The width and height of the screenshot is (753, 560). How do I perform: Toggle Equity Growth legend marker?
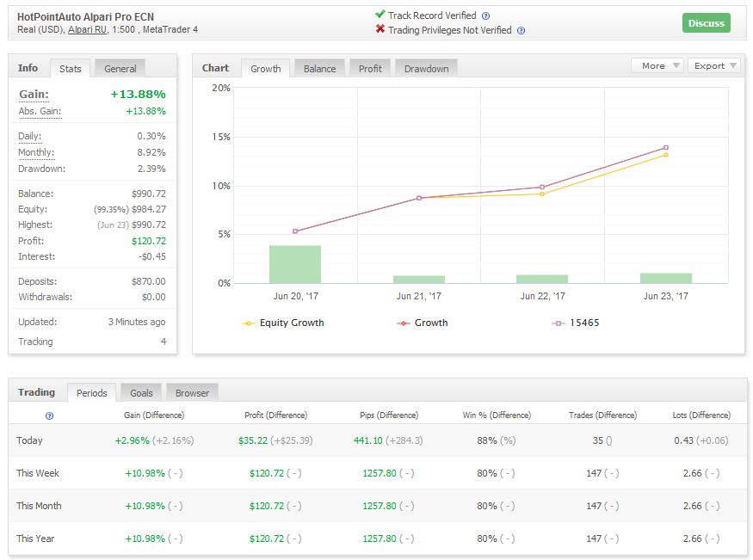point(249,323)
